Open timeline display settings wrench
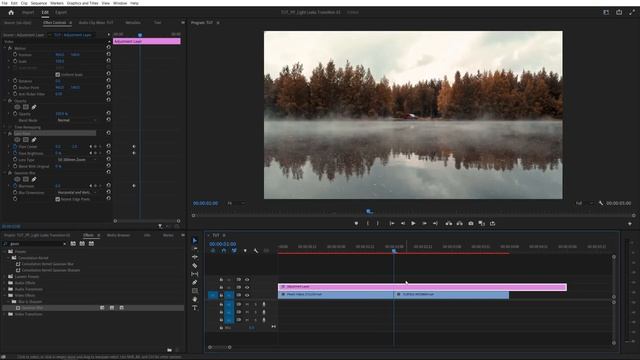Image resolution: width=640 pixels, height=360 pixels. coord(256,251)
